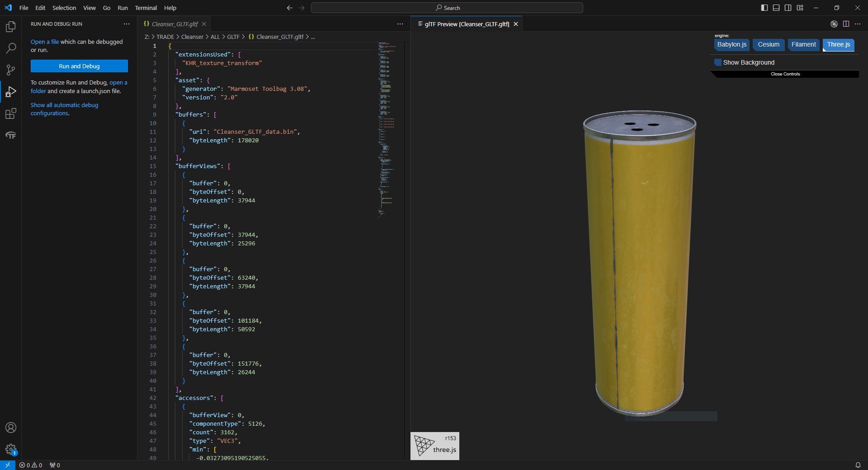
Task: Switch render engine to Cesium
Action: [769, 45]
